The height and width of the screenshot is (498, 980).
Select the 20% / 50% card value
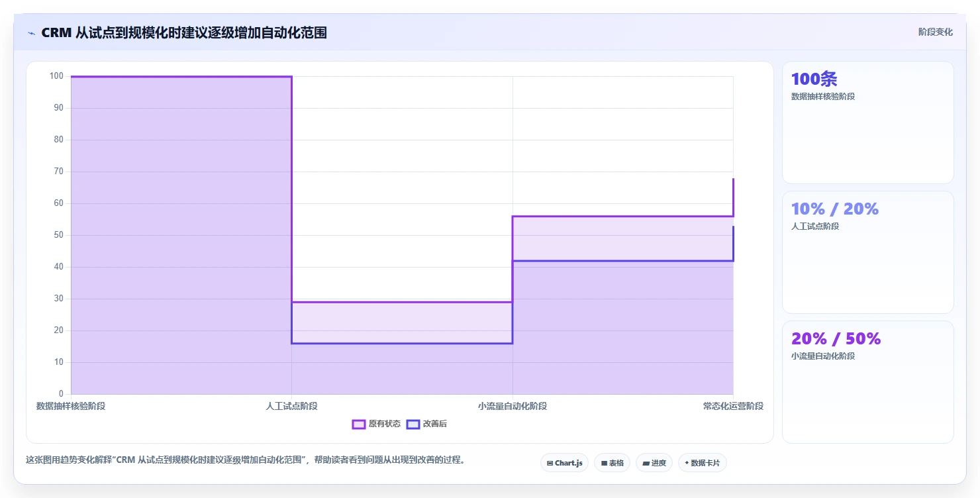[836, 338]
